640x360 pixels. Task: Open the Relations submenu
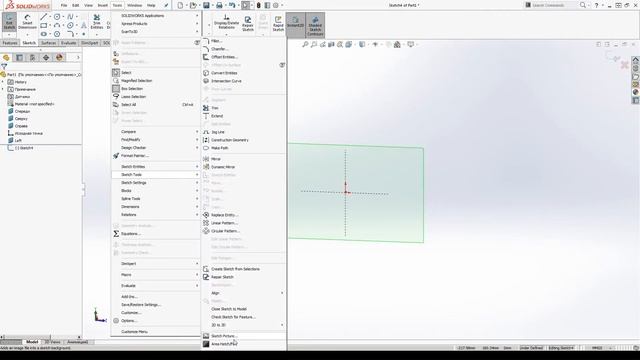(156, 215)
